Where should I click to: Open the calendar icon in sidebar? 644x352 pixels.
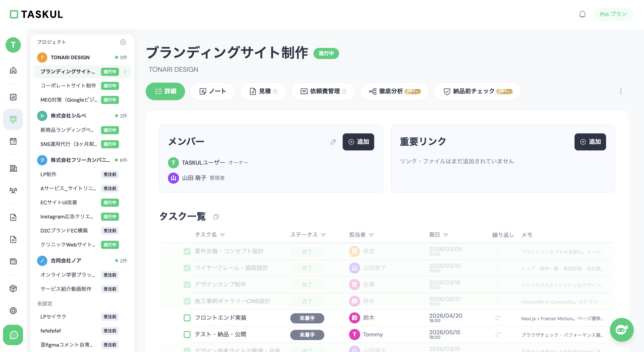13,141
